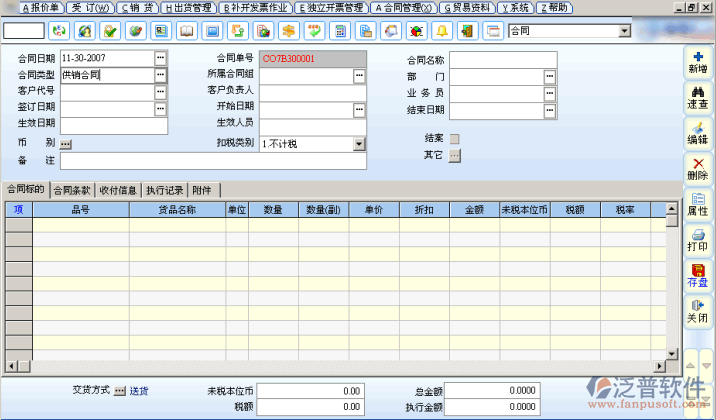Click the 编辑 (Edit) sidebar button
This screenshot has height=420, width=716.
click(697, 132)
